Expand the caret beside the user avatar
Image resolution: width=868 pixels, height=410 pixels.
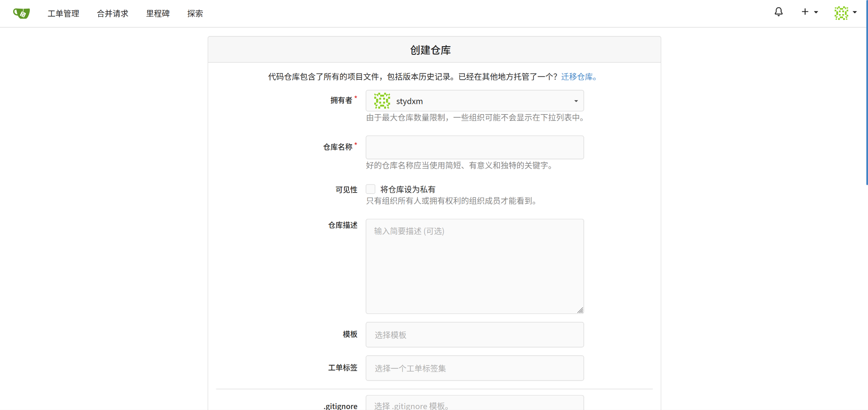click(x=855, y=12)
